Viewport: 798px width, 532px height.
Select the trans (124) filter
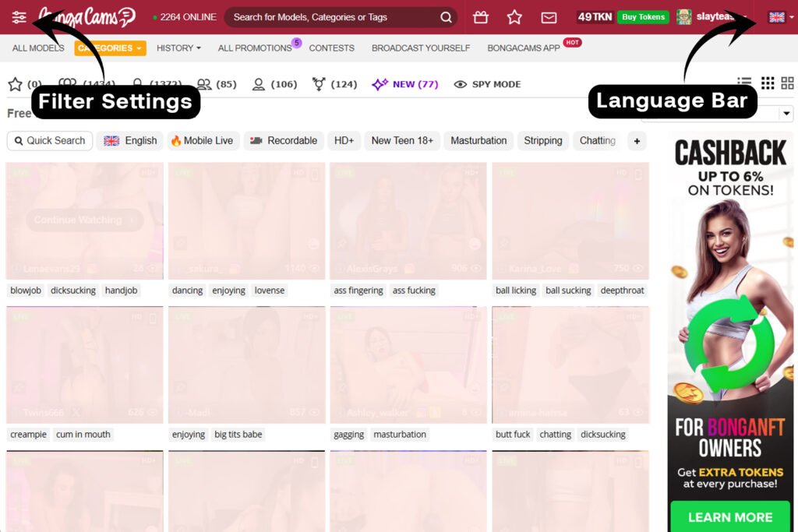click(x=335, y=84)
